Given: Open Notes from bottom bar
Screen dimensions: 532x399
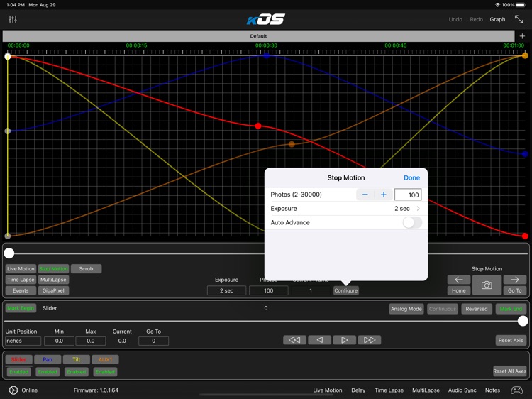Looking at the screenshot, I should 492,390.
